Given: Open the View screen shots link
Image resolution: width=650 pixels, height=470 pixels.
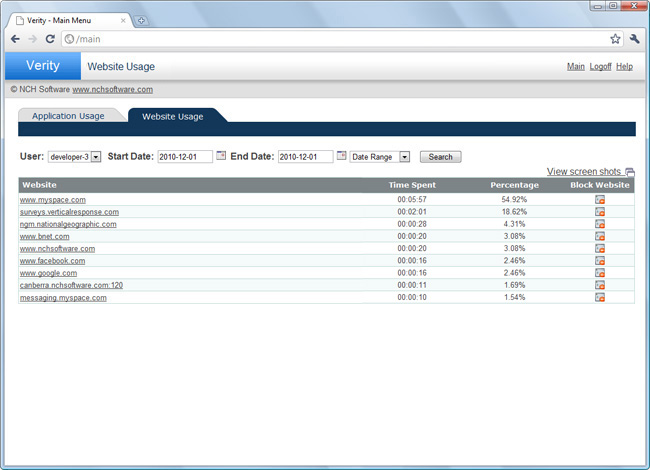Looking at the screenshot, I should [583, 172].
